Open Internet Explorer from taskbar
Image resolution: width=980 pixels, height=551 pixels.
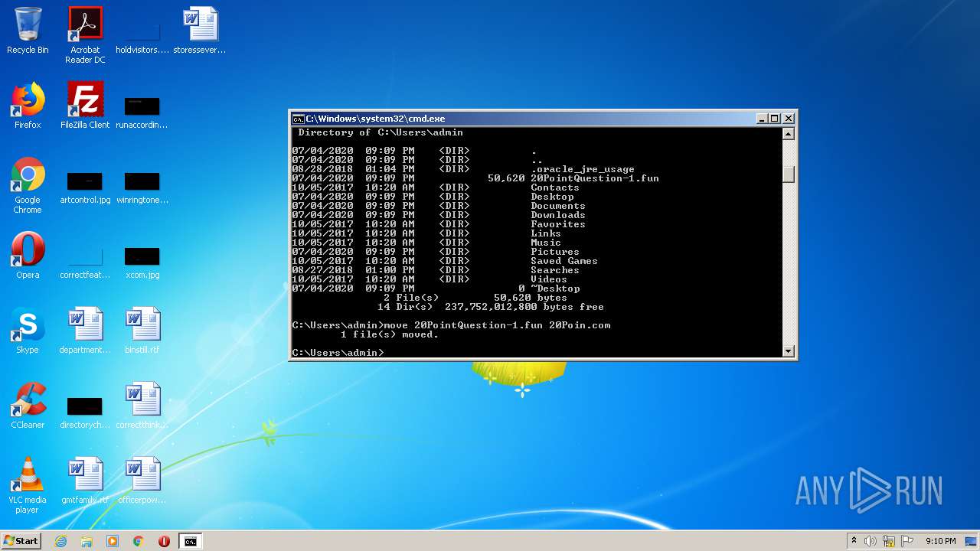pos(60,541)
